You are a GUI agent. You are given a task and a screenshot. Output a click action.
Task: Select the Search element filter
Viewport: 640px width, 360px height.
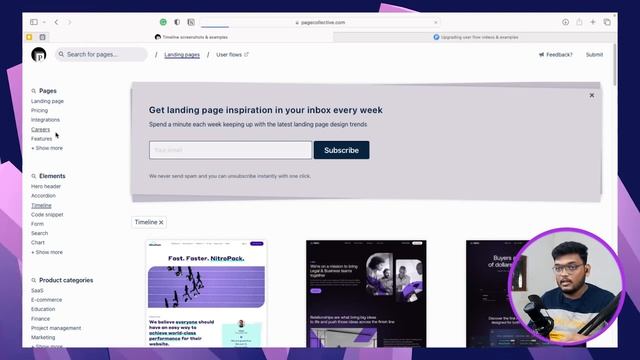point(40,233)
